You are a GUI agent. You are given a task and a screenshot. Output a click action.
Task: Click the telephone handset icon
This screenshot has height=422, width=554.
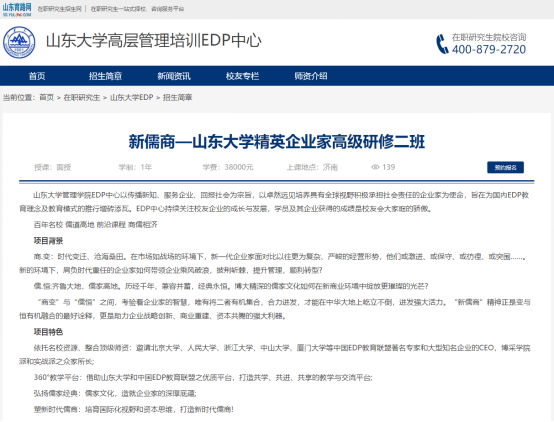pyautogui.click(x=442, y=44)
